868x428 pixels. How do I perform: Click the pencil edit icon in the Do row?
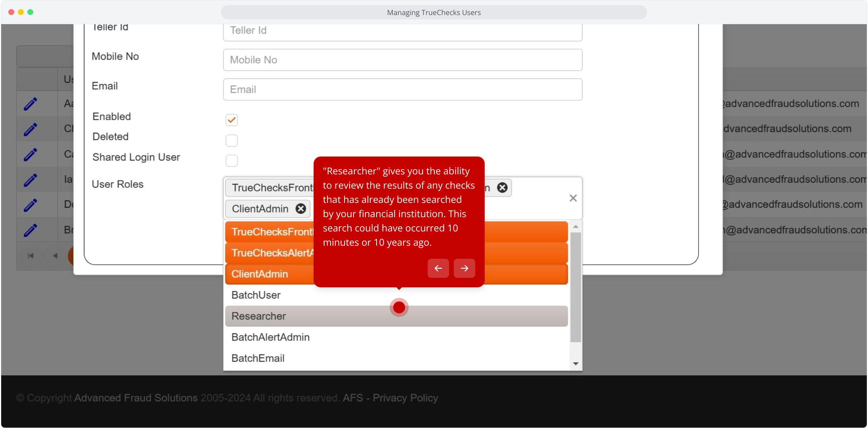point(30,205)
